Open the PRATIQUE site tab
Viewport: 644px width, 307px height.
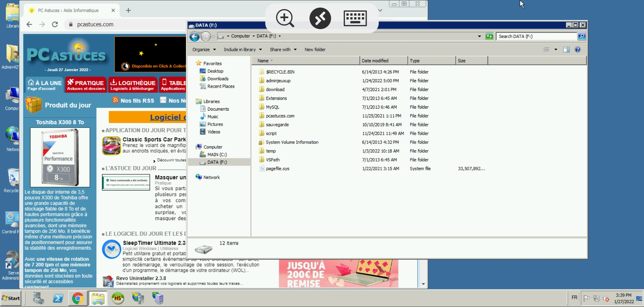click(86, 85)
